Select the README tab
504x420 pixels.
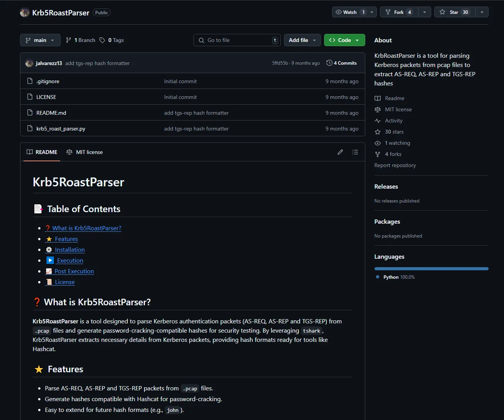pyautogui.click(x=42, y=152)
